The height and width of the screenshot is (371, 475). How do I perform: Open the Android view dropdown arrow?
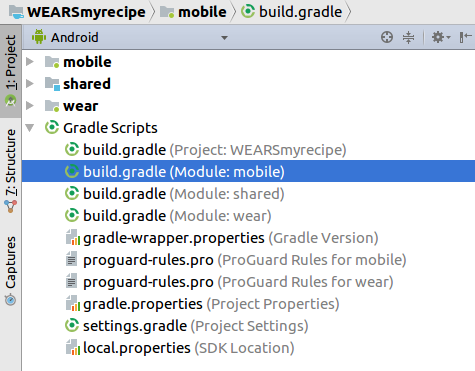(225, 38)
